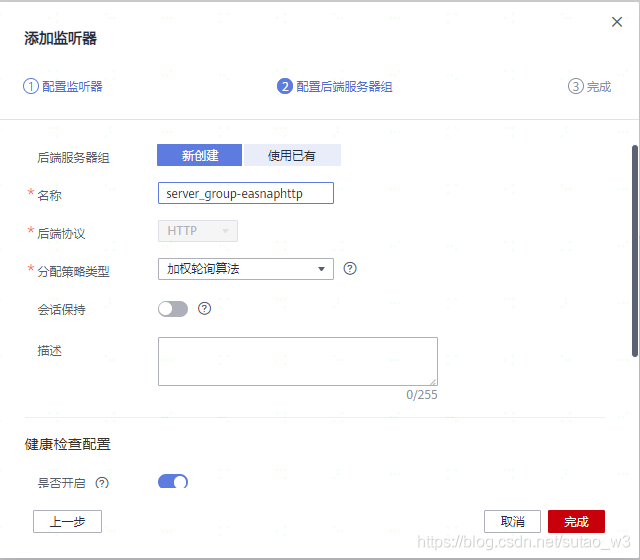Choose the 使用已有 server group option
The width and height of the screenshot is (640, 560).
pos(291,155)
